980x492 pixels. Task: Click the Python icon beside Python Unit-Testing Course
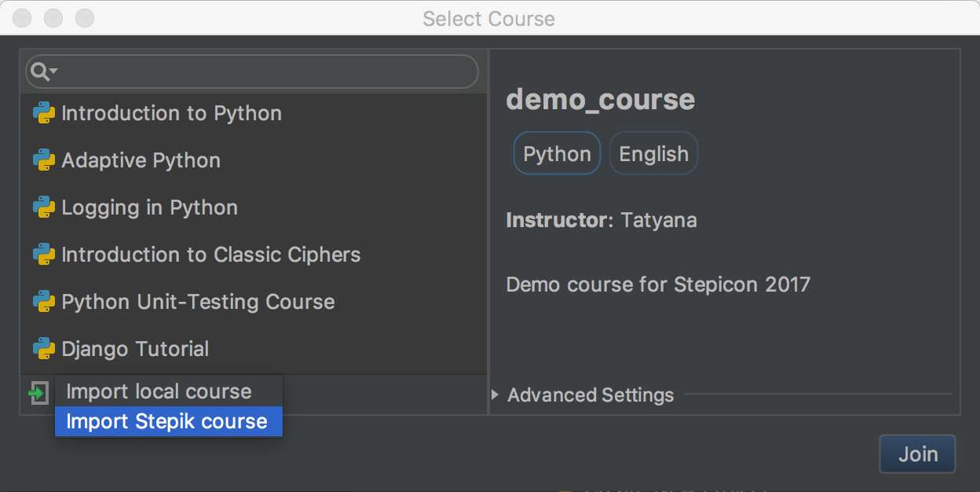click(x=43, y=302)
